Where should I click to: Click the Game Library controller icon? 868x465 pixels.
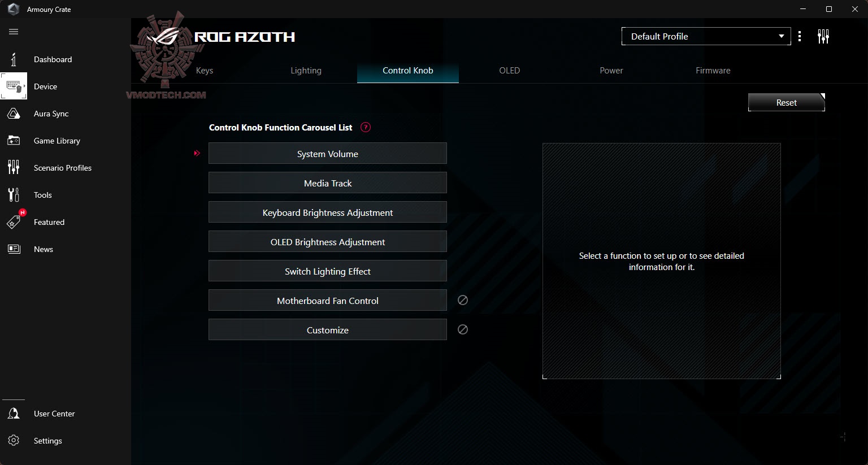[14, 141]
